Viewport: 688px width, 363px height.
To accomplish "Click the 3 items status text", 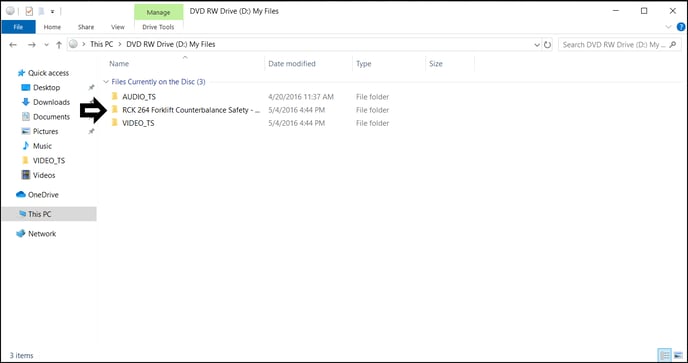I will click(x=22, y=356).
